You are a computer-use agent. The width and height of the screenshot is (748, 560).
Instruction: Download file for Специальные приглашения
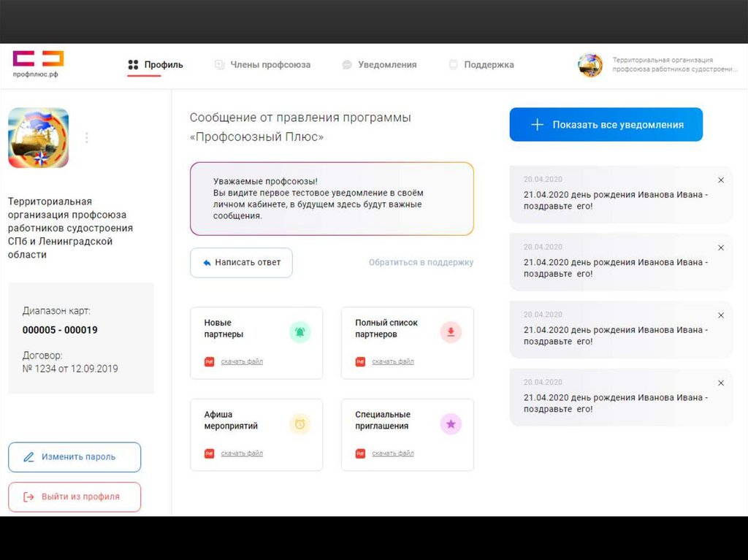coord(392,453)
